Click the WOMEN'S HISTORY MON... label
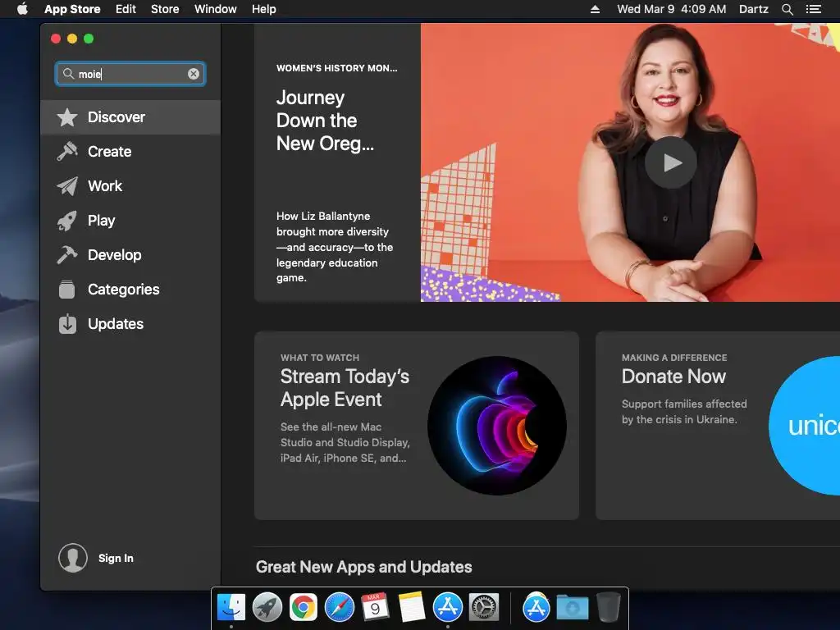 [x=337, y=68]
